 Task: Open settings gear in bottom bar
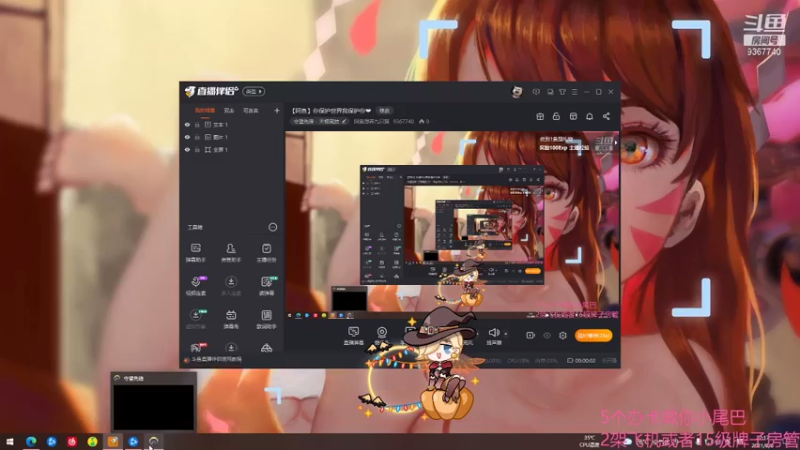coord(563,335)
